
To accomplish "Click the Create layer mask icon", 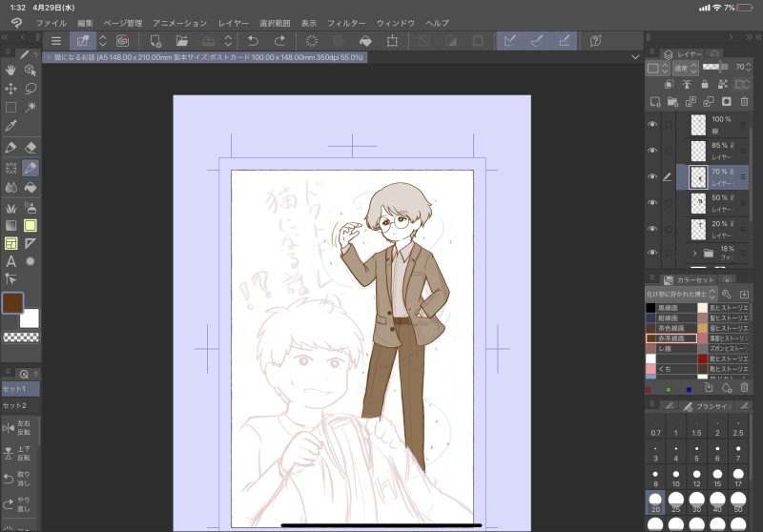I will (x=727, y=102).
